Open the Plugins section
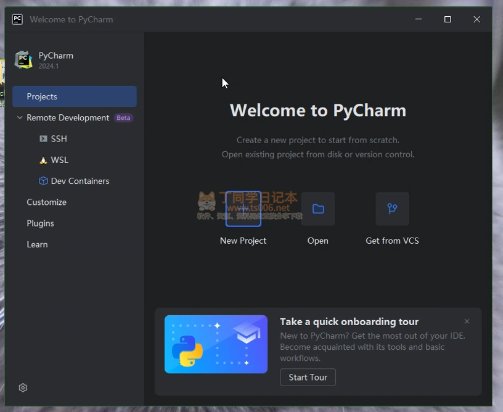 (40, 223)
